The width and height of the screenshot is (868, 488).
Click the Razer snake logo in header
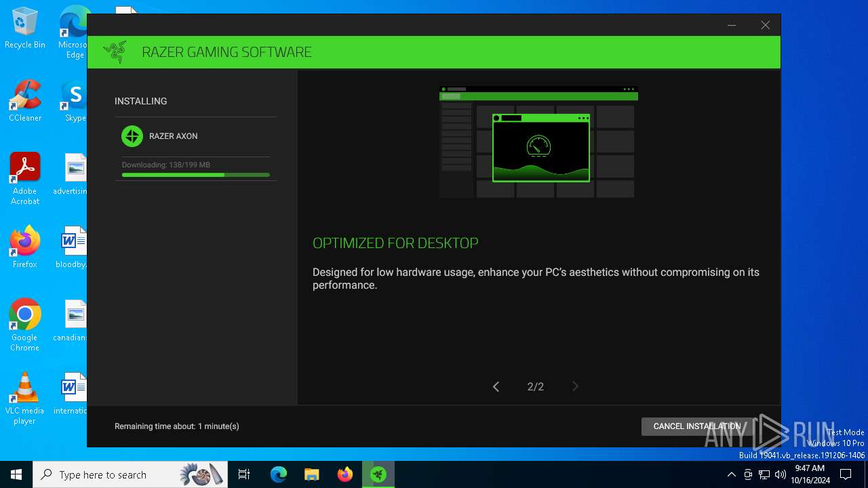(115, 52)
